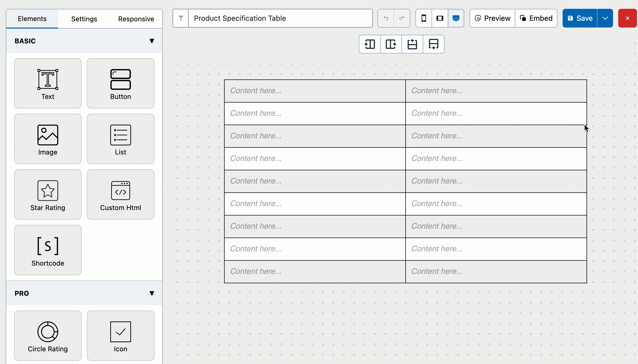Click the redo arrow
638x364 pixels.
click(x=402, y=18)
